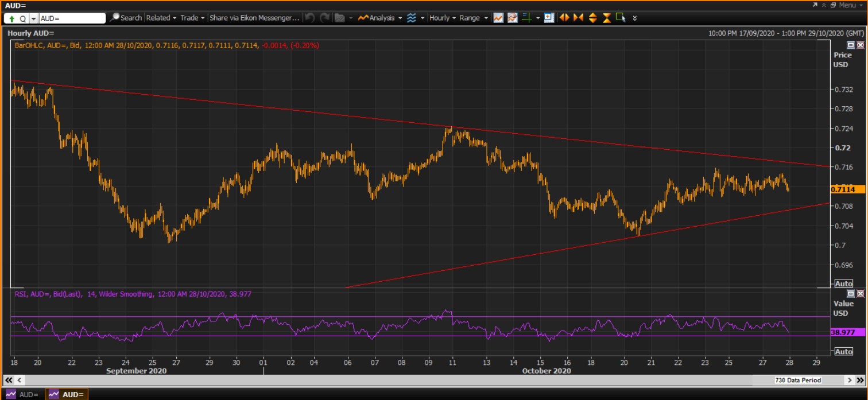Image resolution: width=868 pixels, height=400 pixels.
Task: Open the Related menu
Action: (161, 18)
